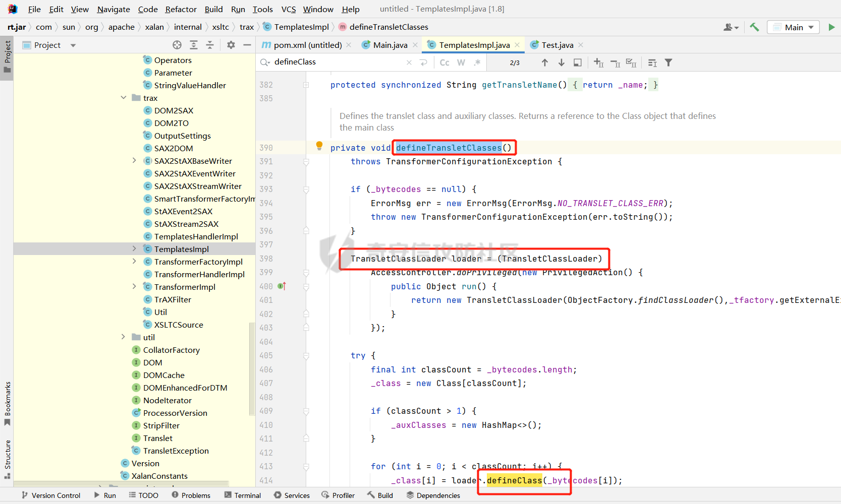The width and height of the screenshot is (841, 504).
Task: Click Expand All in Project panel
Action: 194,45
